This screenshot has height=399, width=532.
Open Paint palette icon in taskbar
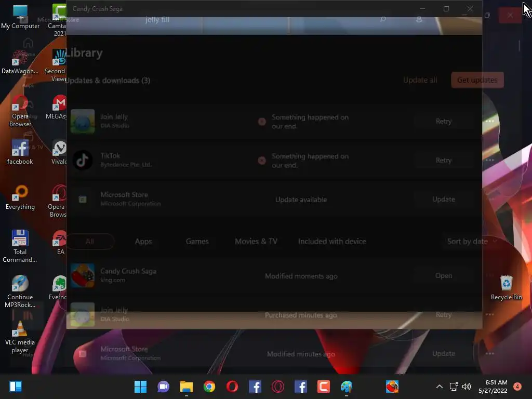[347, 387]
